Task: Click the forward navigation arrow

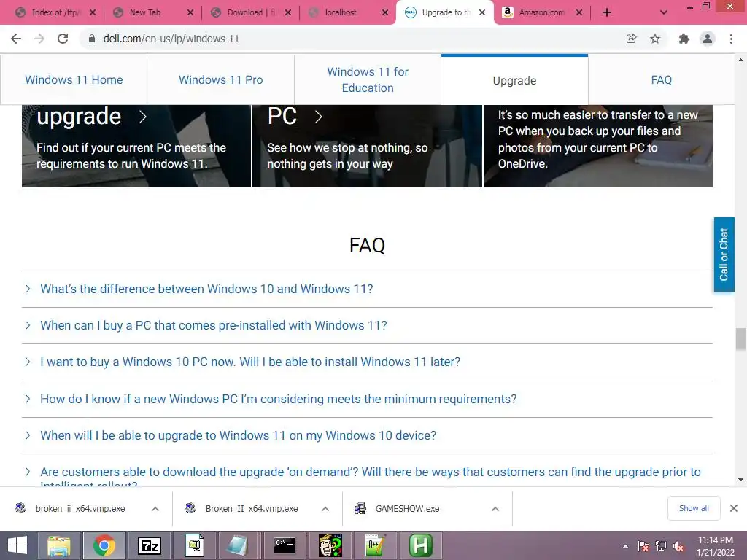Action: 39,39
